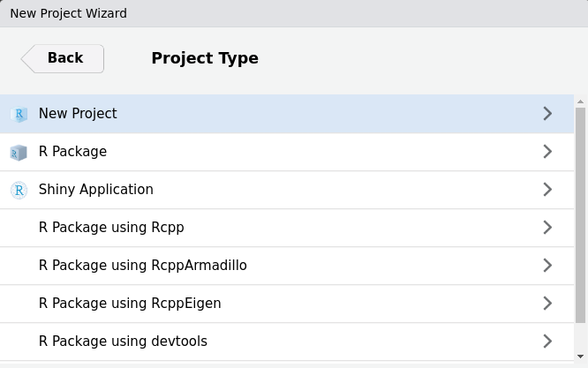Click the R Package box icon
588x368 pixels.
(x=19, y=152)
